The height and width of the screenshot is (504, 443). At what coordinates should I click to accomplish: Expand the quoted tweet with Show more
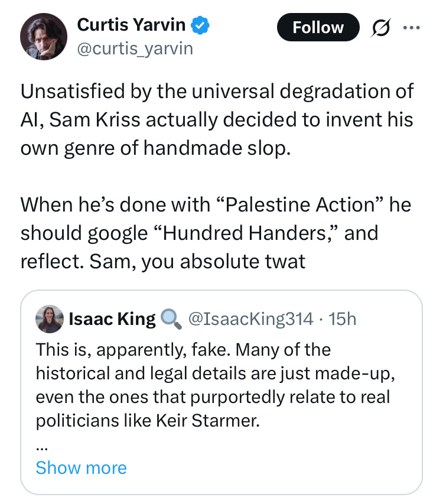(x=81, y=467)
